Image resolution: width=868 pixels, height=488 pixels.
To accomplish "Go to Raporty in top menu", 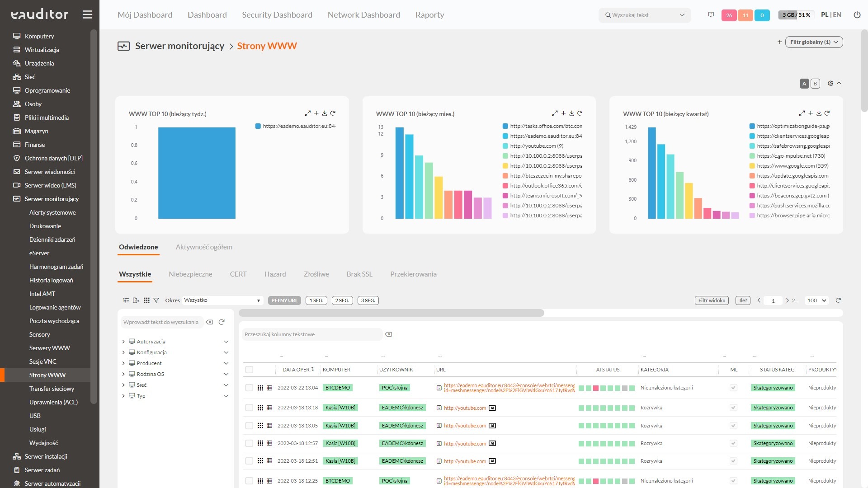I will pos(430,15).
